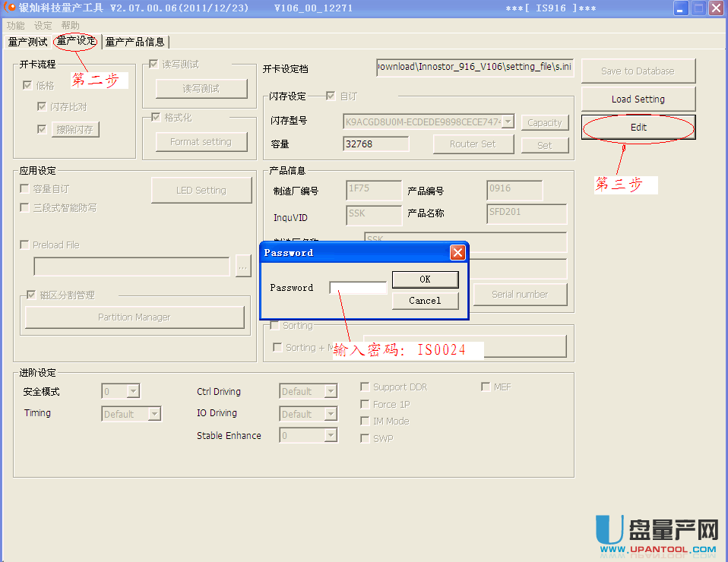Click the Password input field

point(358,288)
